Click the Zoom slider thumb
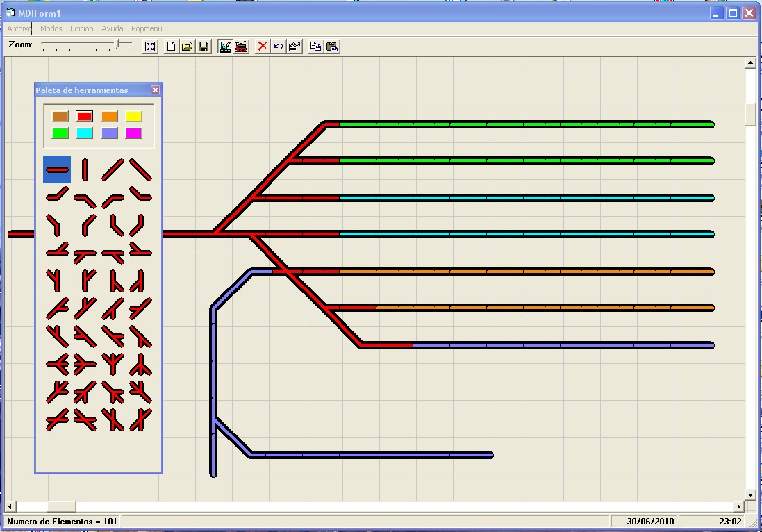The height and width of the screenshot is (532, 762). click(x=117, y=44)
